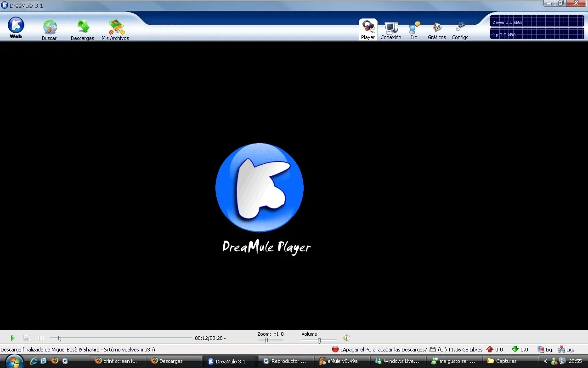Expand hidden system tray icons
The width and height of the screenshot is (588, 368).
coord(545,361)
